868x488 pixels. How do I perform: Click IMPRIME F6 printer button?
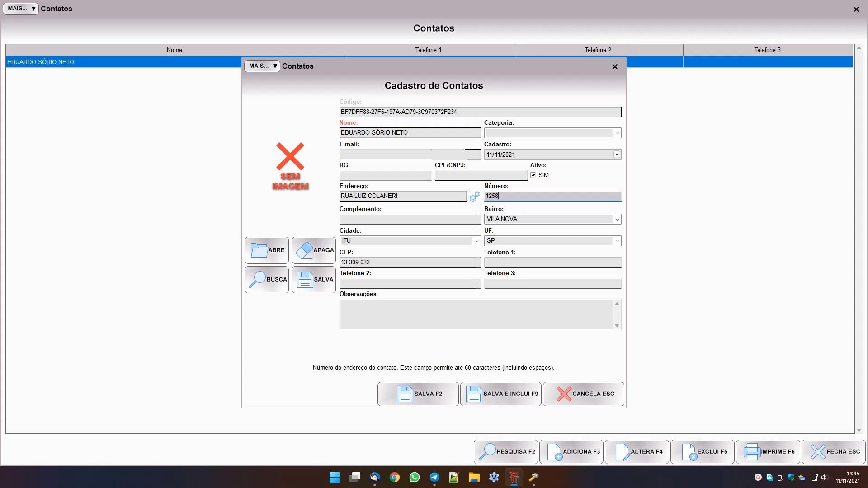(768, 451)
